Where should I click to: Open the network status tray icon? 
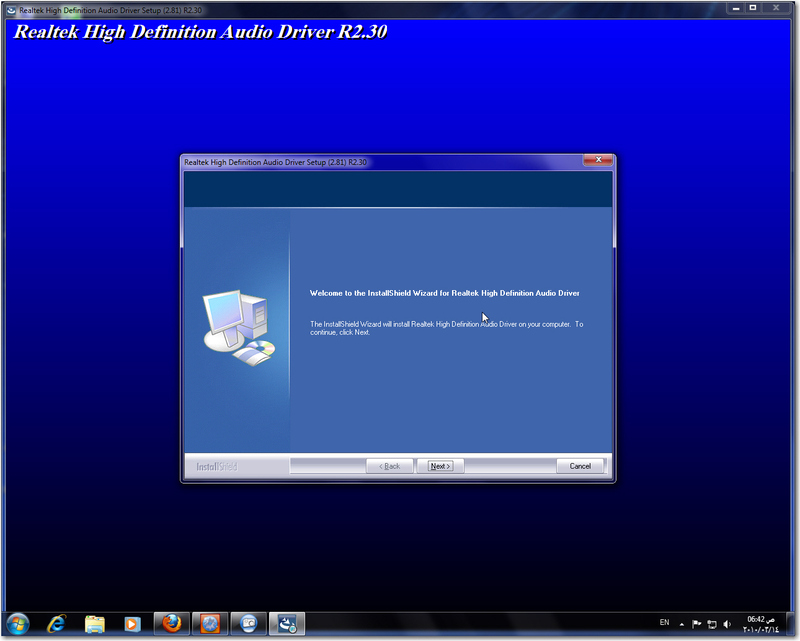pos(712,624)
